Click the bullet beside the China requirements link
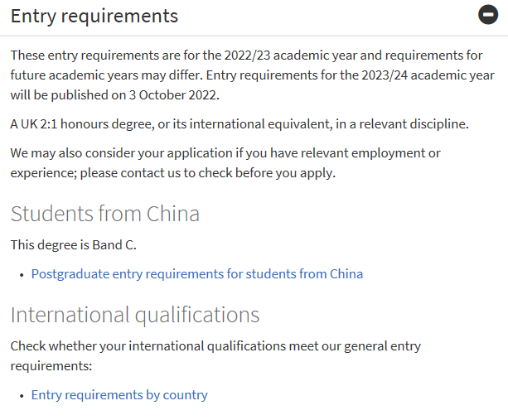This screenshot has height=420, width=508. pyautogui.click(x=21, y=275)
